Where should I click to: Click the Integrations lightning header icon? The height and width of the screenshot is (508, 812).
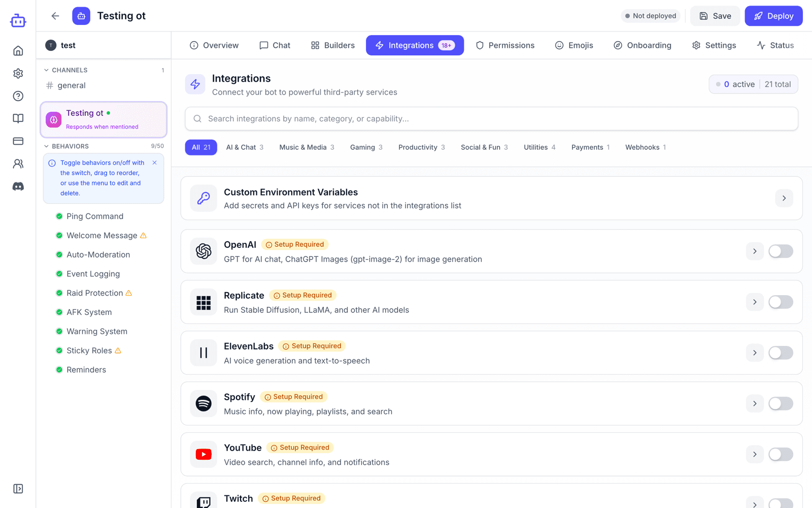[195, 84]
